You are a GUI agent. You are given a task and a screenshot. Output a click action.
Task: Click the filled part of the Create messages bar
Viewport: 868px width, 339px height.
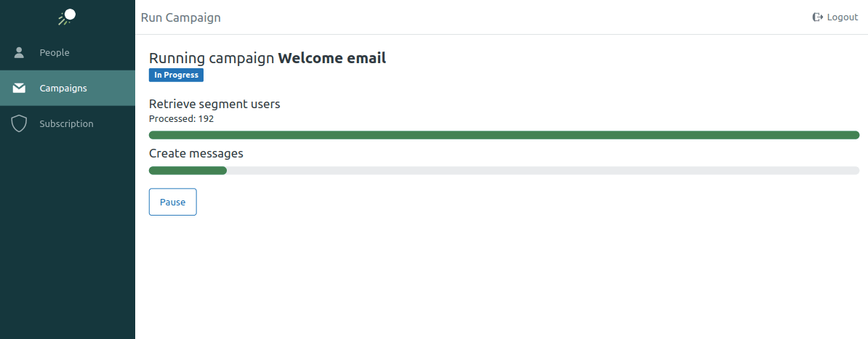pyautogui.click(x=188, y=171)
